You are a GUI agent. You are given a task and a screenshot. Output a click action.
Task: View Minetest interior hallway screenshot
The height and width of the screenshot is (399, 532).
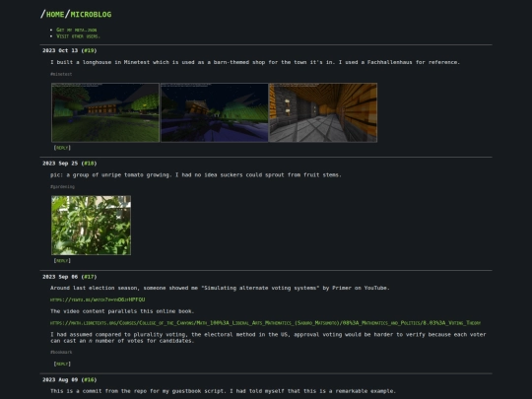323,112
